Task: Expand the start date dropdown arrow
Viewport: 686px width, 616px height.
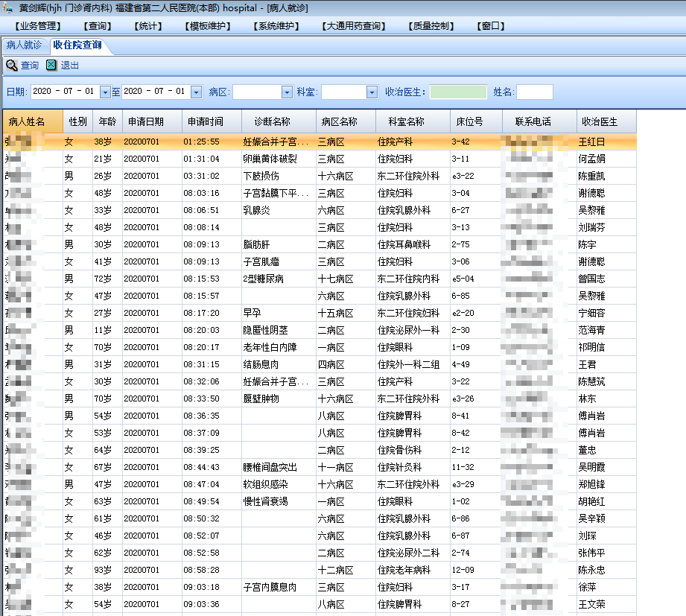Action: [x=105, y=92]
